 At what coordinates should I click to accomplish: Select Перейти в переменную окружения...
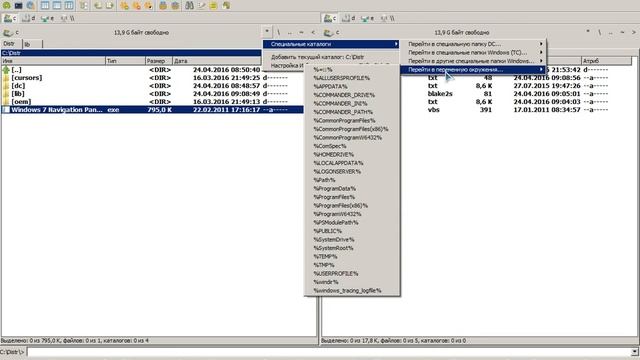pyautogui.click(x=473, y=69)
